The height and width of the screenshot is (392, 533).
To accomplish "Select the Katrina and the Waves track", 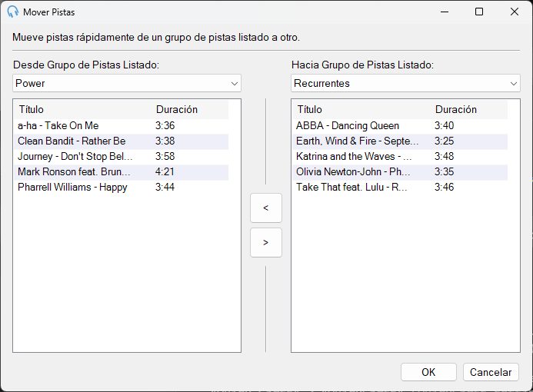I will point(400,156).
